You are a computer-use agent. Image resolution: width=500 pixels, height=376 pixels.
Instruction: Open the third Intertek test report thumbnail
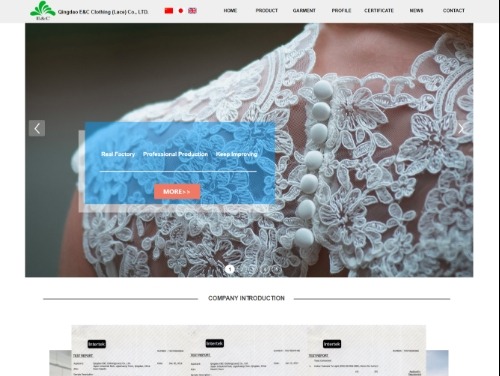tap(366, 351)
